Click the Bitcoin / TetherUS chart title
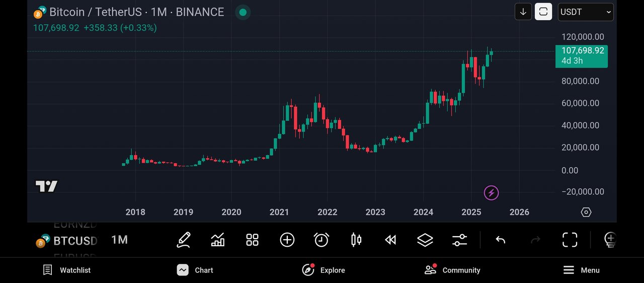The image size is (644, 283). [x=137, y=12]
